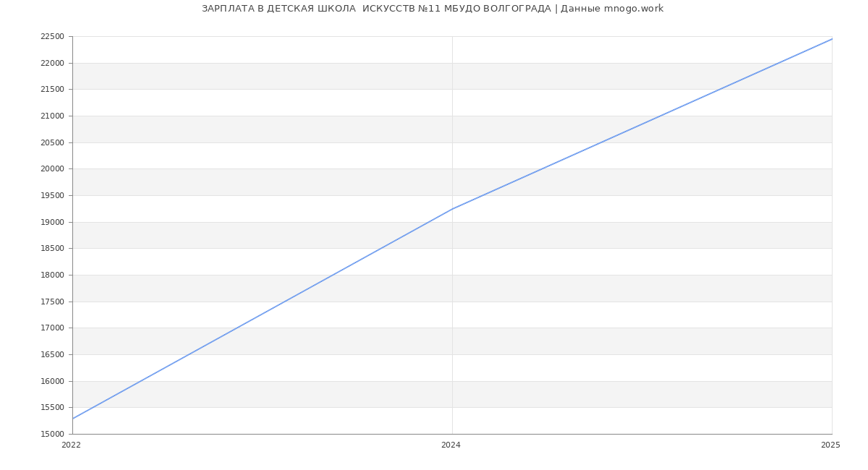Click the line's end point at 2025

tap(832, 39)
